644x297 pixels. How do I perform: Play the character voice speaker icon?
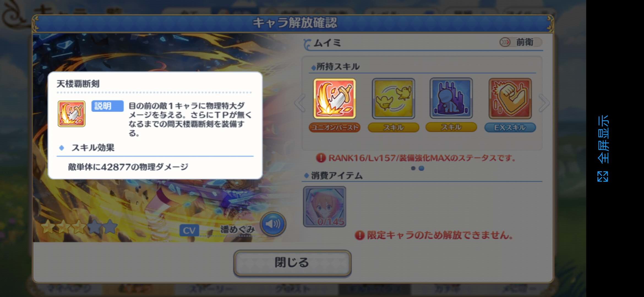pos(273,224)
